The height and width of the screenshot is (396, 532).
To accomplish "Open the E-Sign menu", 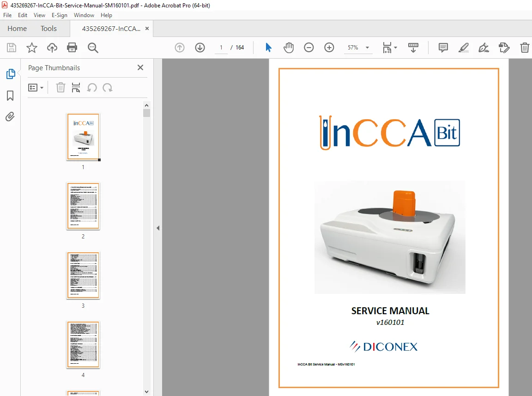I will point(60,15).
